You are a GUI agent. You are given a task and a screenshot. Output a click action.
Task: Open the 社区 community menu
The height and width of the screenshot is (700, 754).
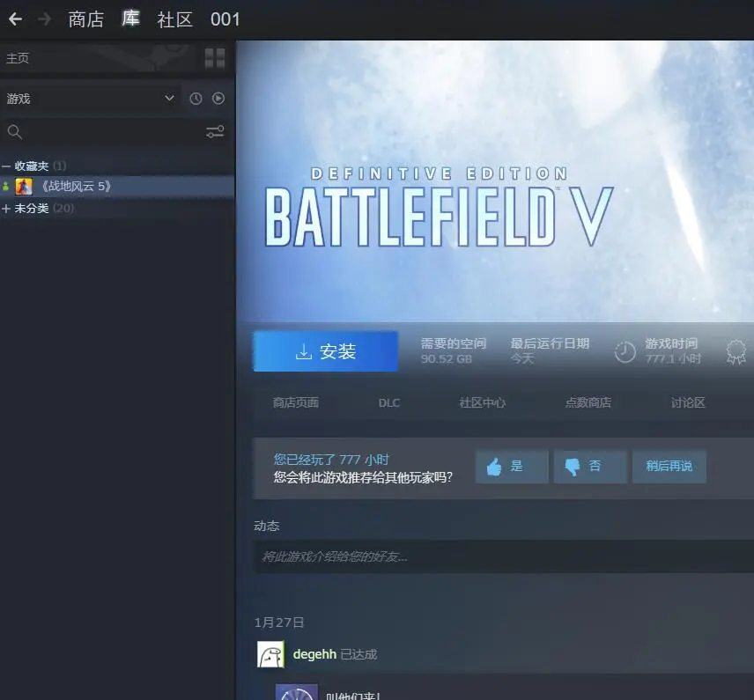pos(174,19)
